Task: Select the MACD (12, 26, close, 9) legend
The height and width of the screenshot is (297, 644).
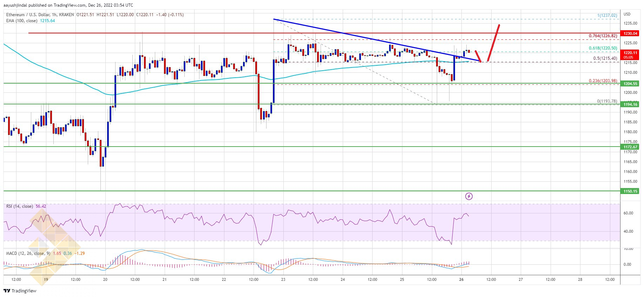Action: [45, 253]
